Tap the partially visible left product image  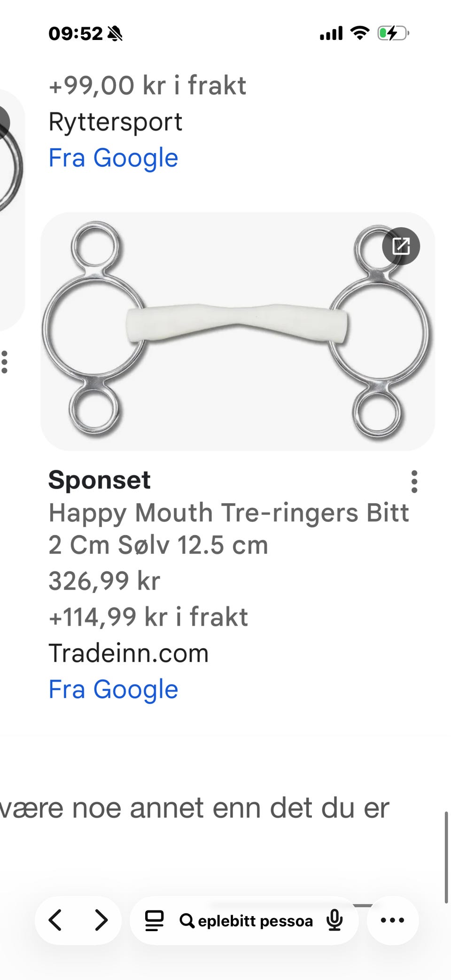point(12,210)
